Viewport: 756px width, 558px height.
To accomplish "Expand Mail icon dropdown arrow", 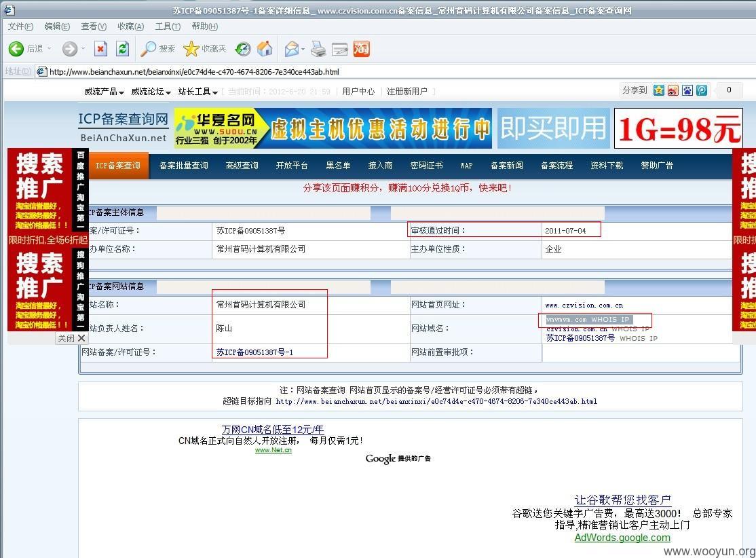I will (303, 49).
